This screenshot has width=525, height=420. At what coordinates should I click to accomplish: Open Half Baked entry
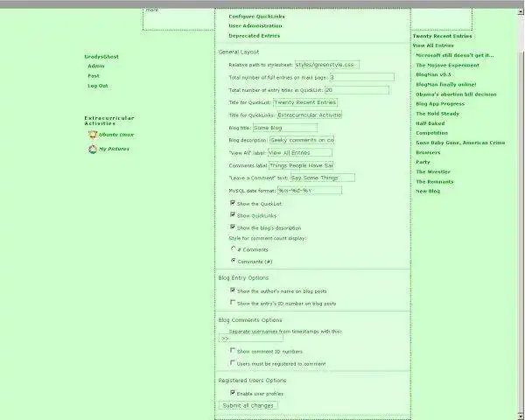pyautogui.click(x=430, y=123)
